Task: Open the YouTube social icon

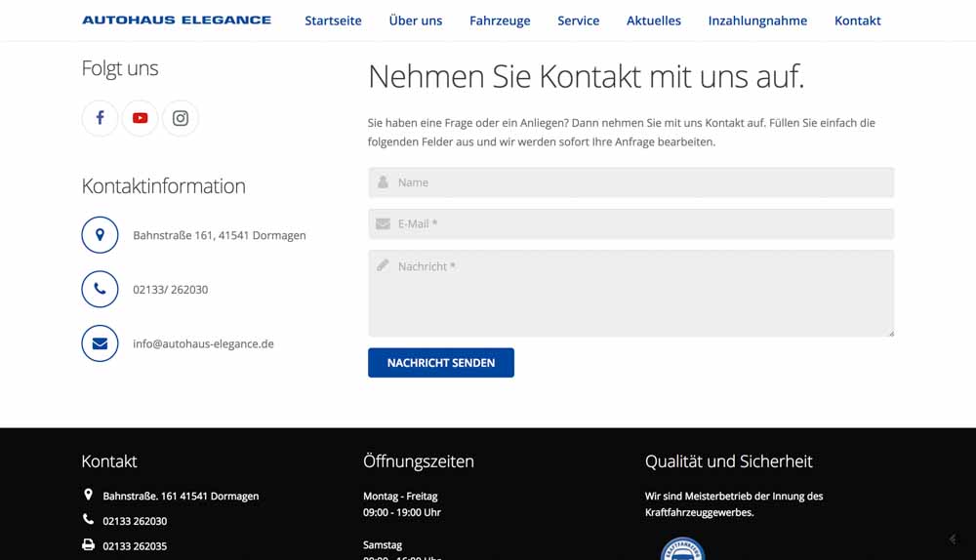Action: coord(141,118)
